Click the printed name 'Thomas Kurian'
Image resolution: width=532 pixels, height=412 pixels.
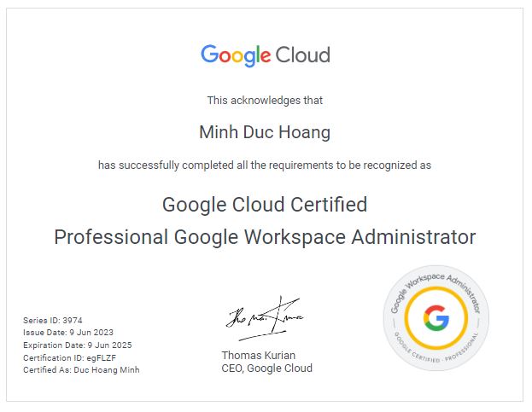coord(259,355)
